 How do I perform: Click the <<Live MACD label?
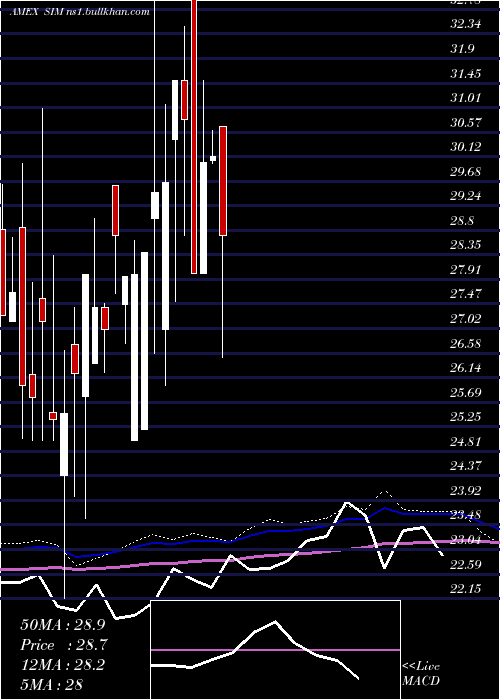(x=421, y=673)
